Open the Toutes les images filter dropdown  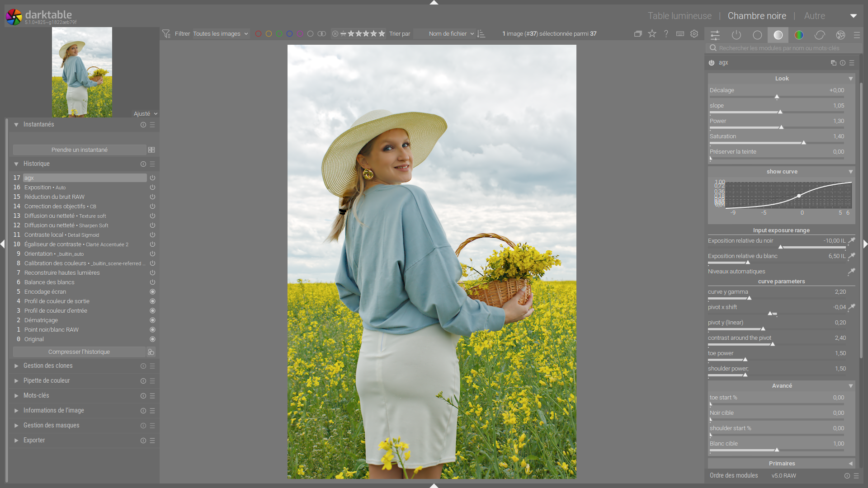pos(221,34)
